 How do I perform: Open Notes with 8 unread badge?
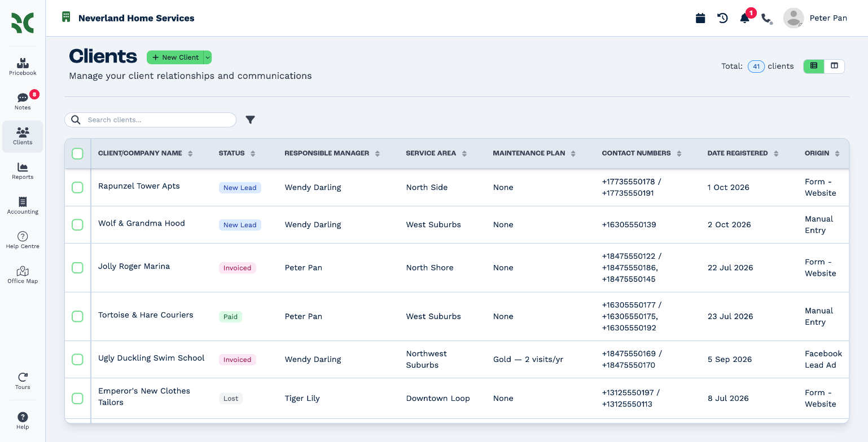pyautogui.click(x=23, y=101)
